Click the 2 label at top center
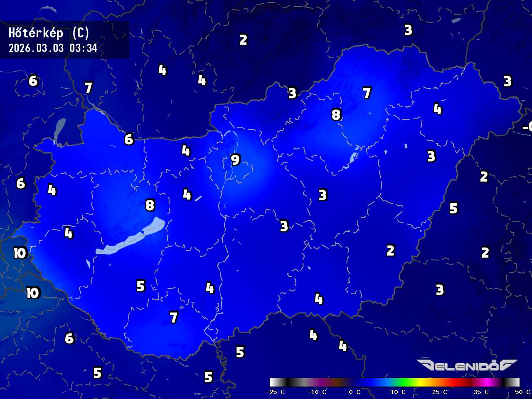Viewport: 532px width, 399px height. 243,40
